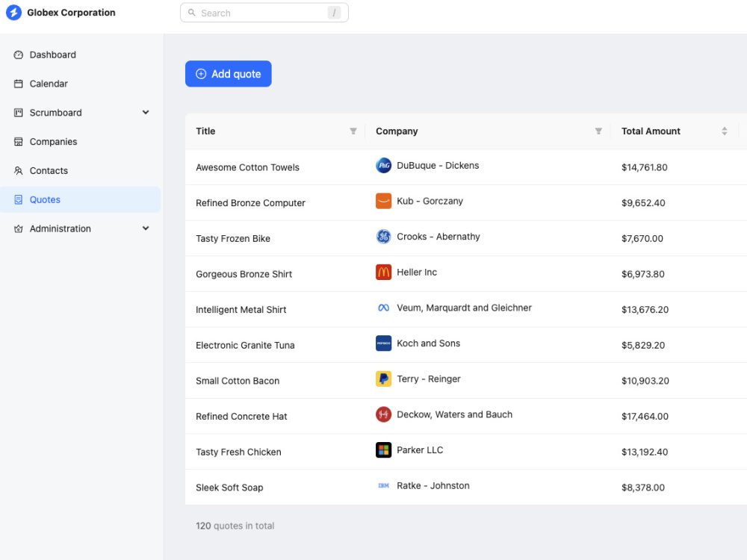Open the Scrumboard menu item

(80, 113)
